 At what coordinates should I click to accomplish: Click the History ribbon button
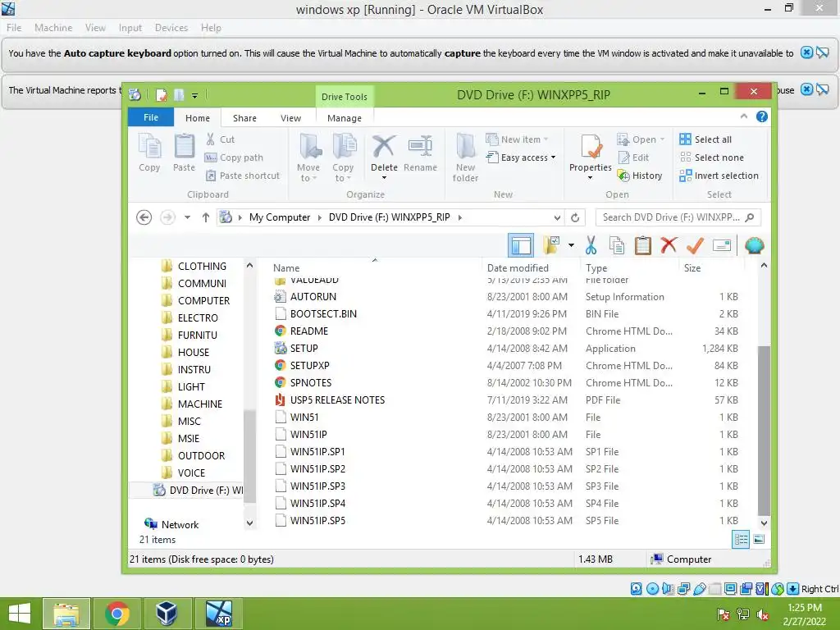640,176
